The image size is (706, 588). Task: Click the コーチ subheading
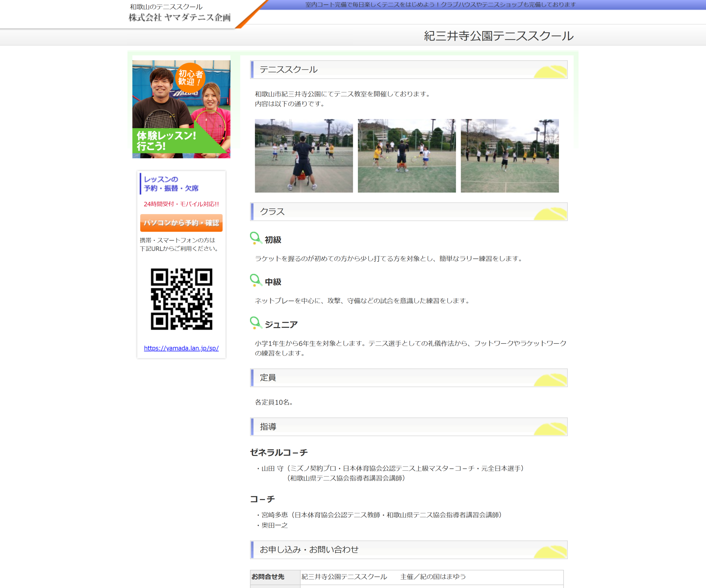[262, 499]
